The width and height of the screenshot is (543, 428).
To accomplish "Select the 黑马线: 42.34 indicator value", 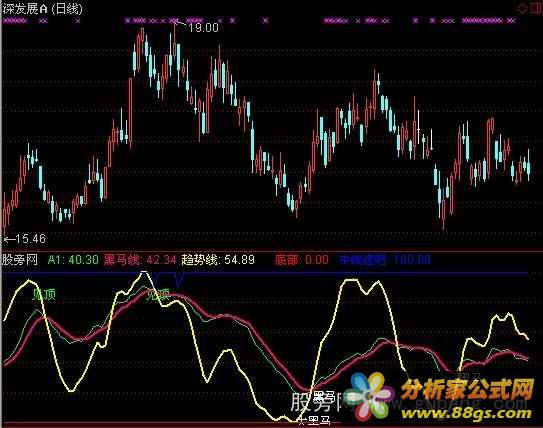I will [140, 259].
